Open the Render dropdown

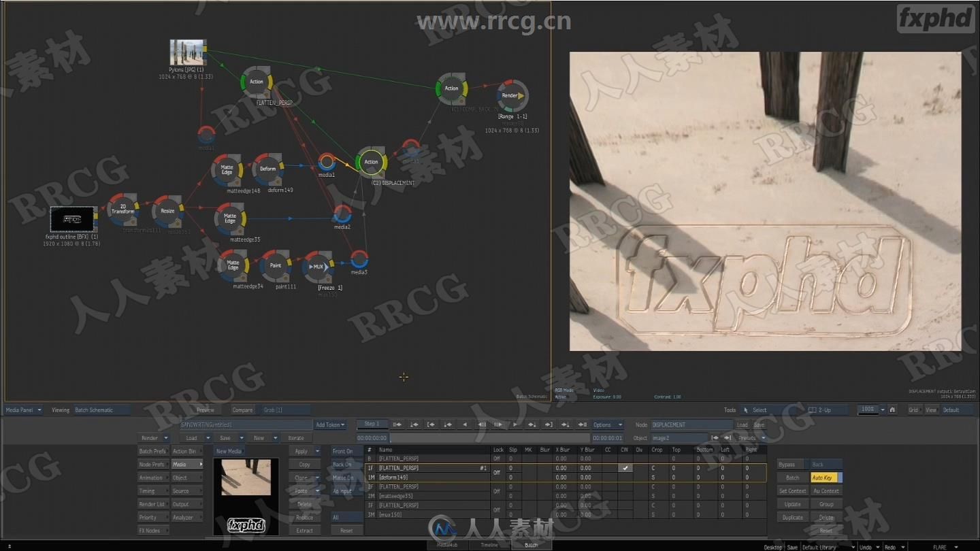tap(154, 438)
